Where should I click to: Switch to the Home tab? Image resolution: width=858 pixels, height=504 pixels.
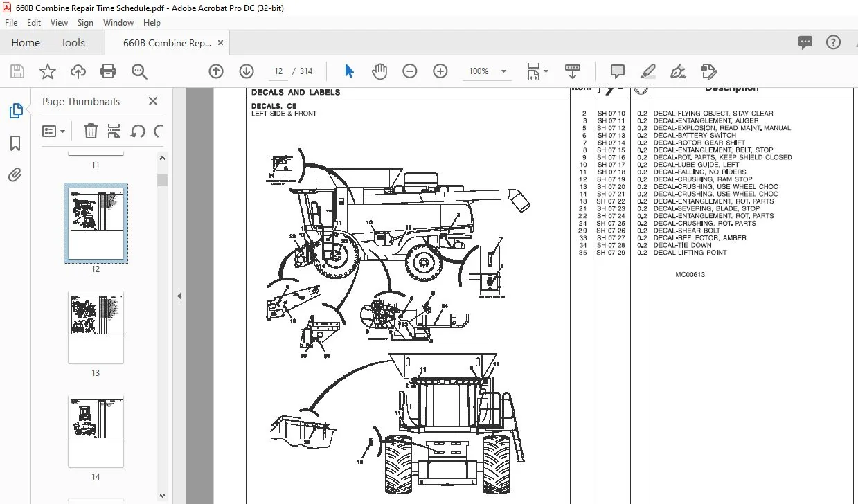[26, 42]
